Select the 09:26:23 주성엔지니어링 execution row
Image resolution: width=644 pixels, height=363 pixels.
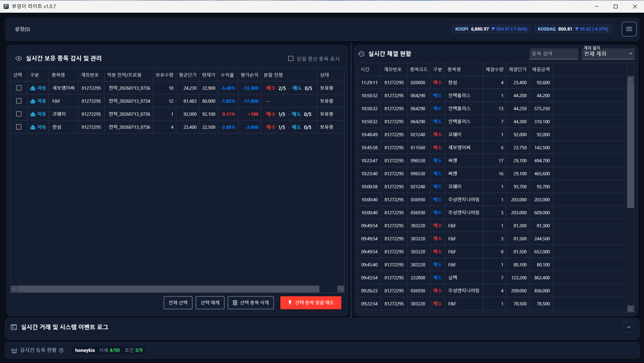coord(492,291)
